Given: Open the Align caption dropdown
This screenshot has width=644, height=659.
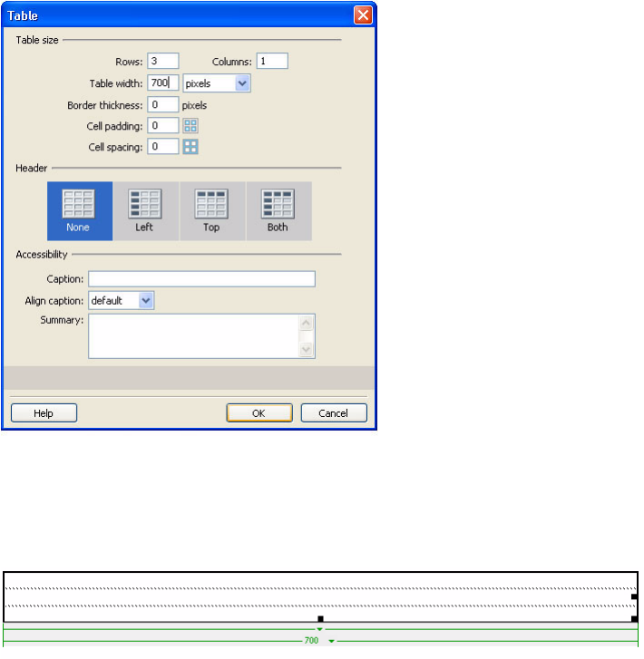Looking at the screenshot, I should click(x=147, y=302).
